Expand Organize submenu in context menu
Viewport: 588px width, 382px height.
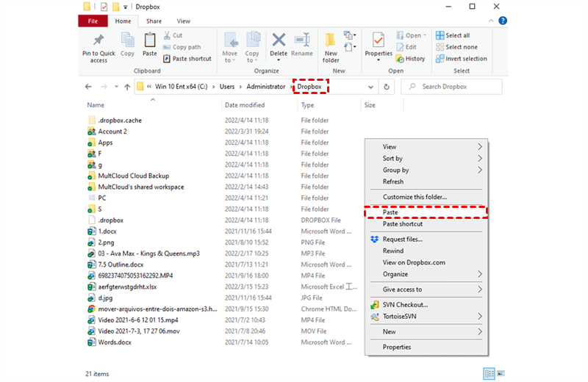click(426, 274)
